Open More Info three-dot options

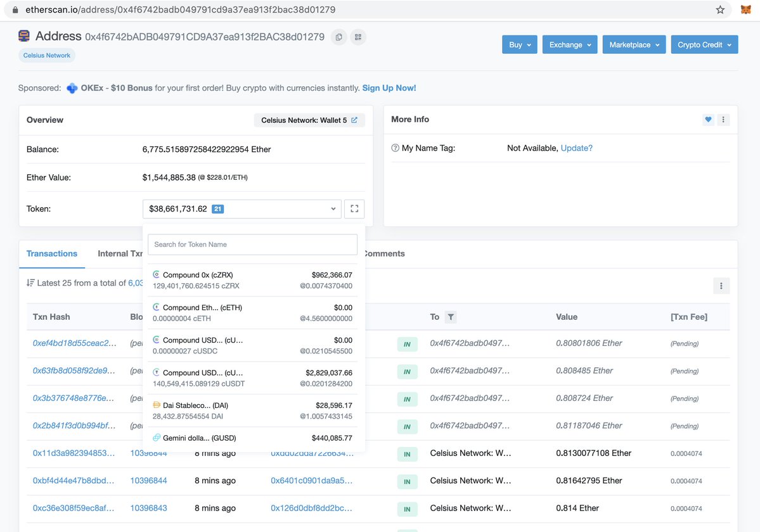[723, 120]
